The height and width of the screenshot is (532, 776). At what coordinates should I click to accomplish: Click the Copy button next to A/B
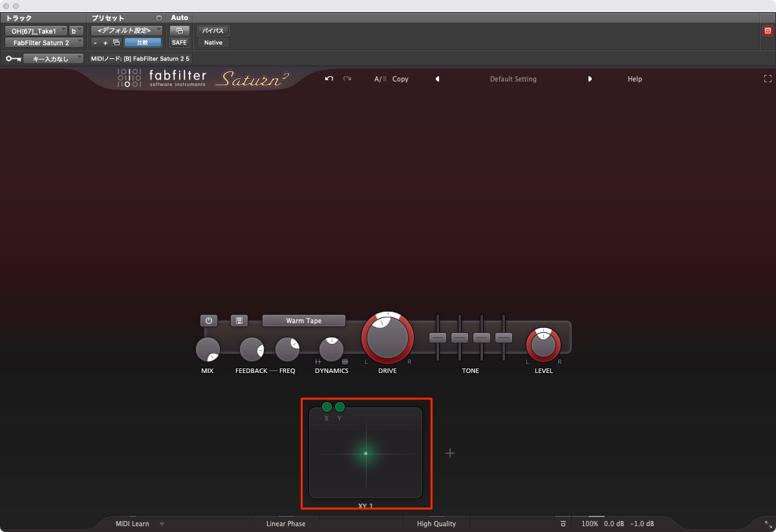(400, 79)
